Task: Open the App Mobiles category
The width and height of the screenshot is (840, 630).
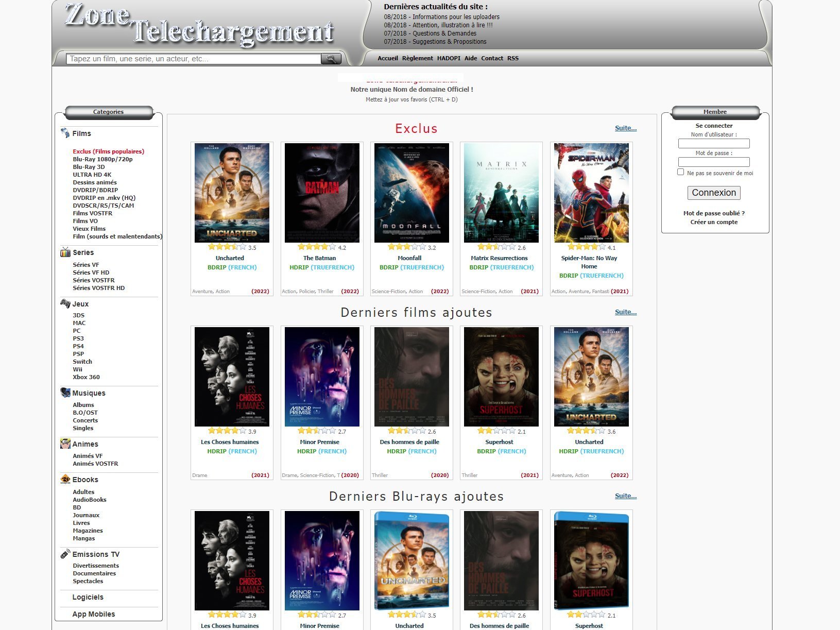Action: click(94, 614)
